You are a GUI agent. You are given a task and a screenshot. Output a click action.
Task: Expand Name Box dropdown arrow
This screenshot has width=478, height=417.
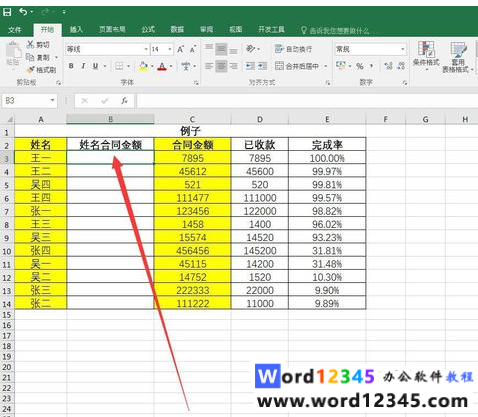tap(52, 100)
